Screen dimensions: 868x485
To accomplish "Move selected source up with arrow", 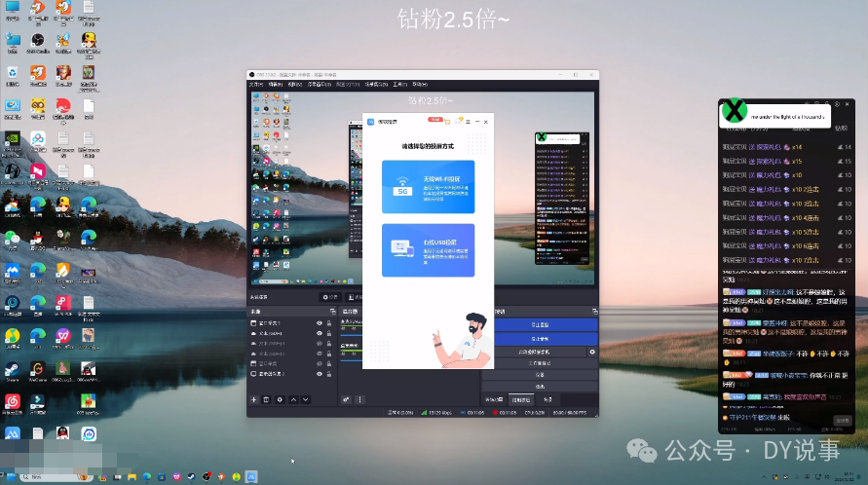I will click(x=293, y=399).
